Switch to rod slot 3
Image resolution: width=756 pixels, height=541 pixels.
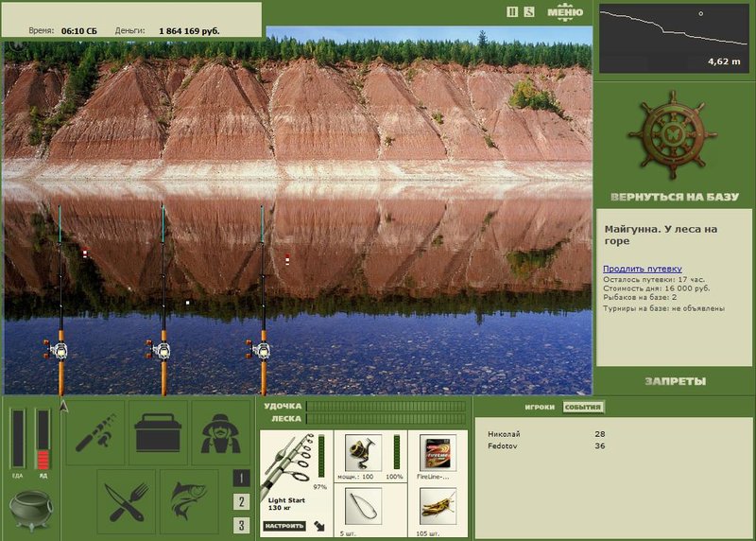(x=241, y=525)
